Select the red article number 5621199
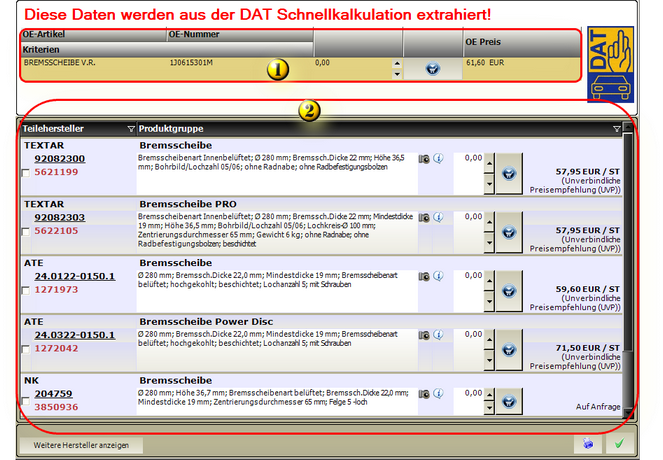663x460 pixels. 56,172
